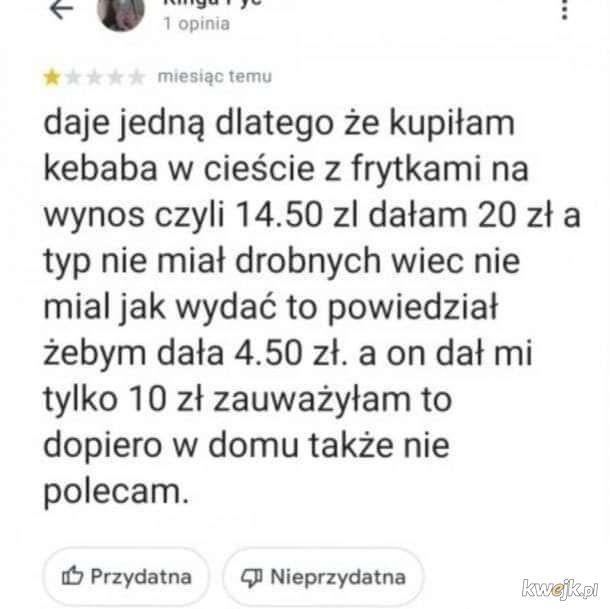Click the third gray rating star

click(x=94, y=77)
